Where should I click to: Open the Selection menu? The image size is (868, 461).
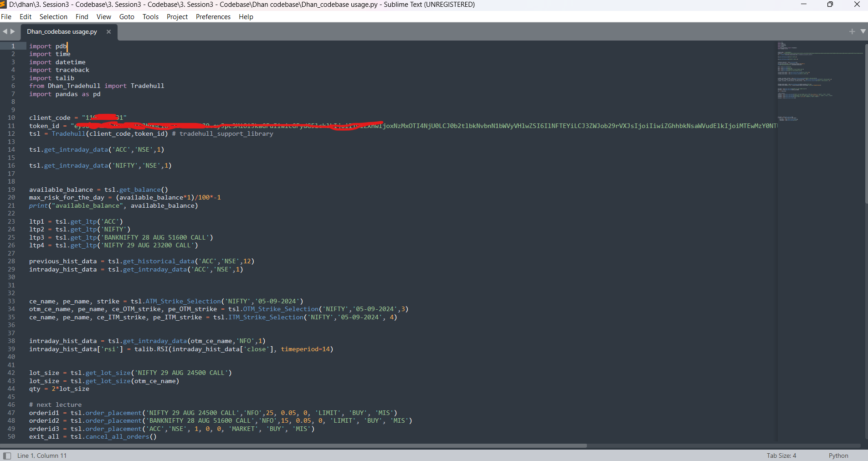tap(53, 17)
